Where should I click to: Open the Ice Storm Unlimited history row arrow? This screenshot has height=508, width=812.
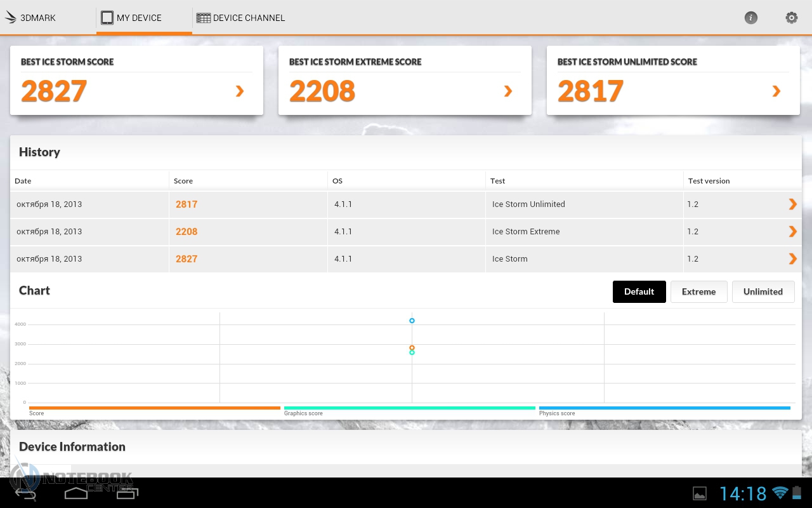(x=792, y=204)
